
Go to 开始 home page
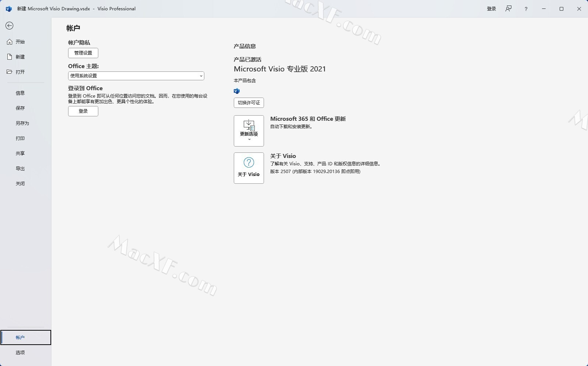pyautogui.click(x=25, y=42)
